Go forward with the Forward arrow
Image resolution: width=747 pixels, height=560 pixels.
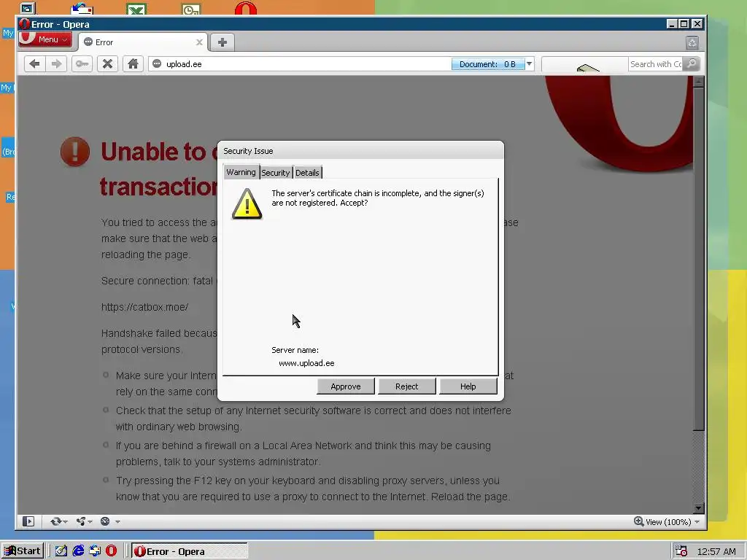[x=56, y=64]
